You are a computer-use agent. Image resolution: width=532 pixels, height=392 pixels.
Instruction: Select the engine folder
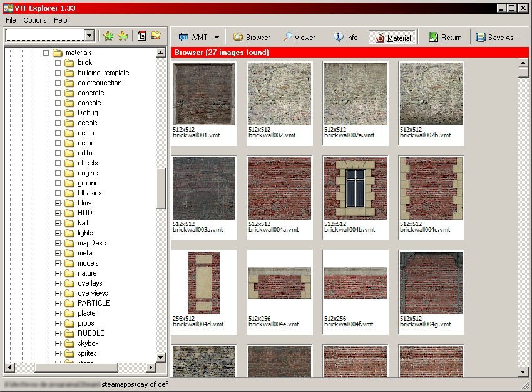88,173
